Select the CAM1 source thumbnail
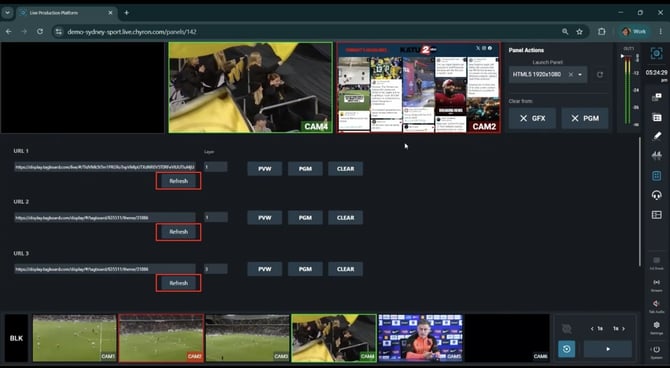Screen dimensions: 670x368 74,338
